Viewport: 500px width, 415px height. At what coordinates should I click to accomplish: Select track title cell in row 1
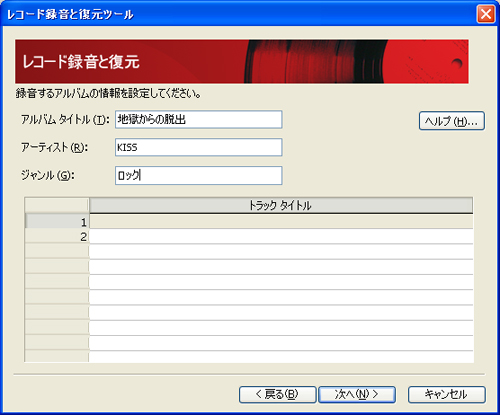(281, 221)
